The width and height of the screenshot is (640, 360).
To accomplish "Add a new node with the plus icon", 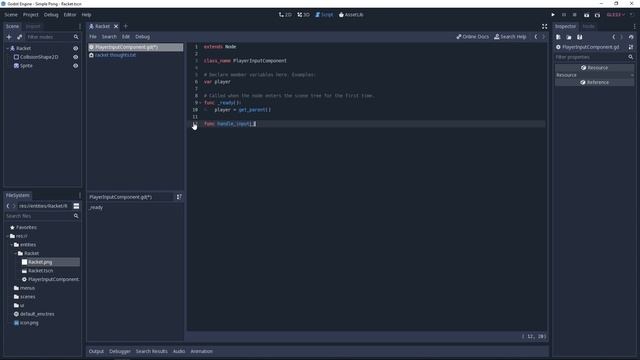I will 9,37.
